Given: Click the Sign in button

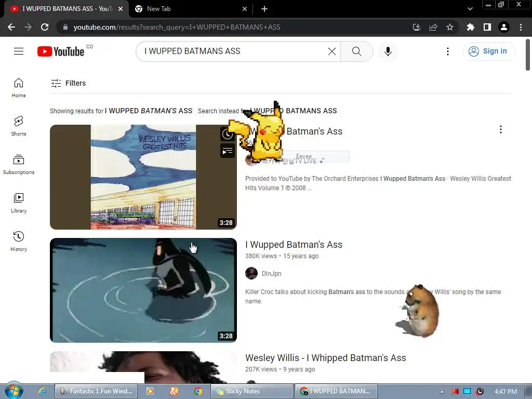Looking at the screenshot, I should click(x=488, y=51).
